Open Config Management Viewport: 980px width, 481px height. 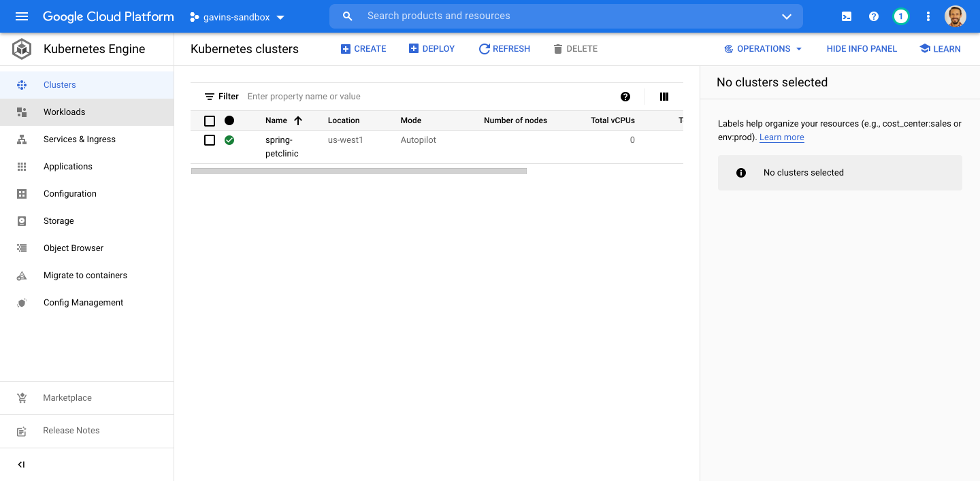click(x=82, y=302)
